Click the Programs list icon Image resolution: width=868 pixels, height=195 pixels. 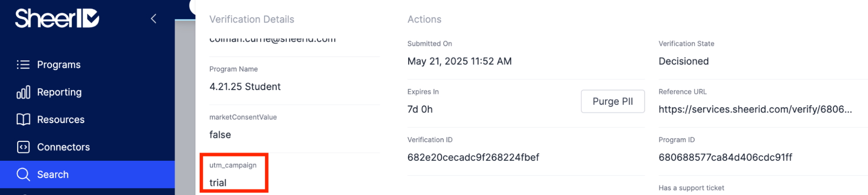coord(23,65)
